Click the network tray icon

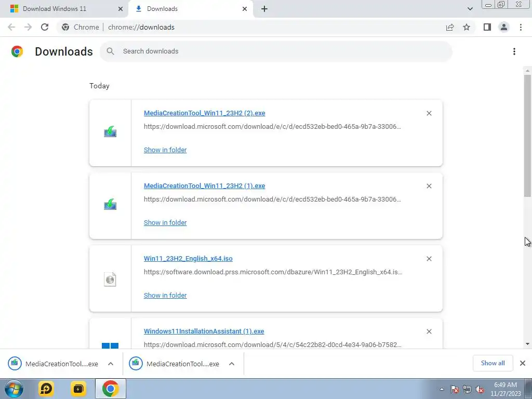click(467, 389)
